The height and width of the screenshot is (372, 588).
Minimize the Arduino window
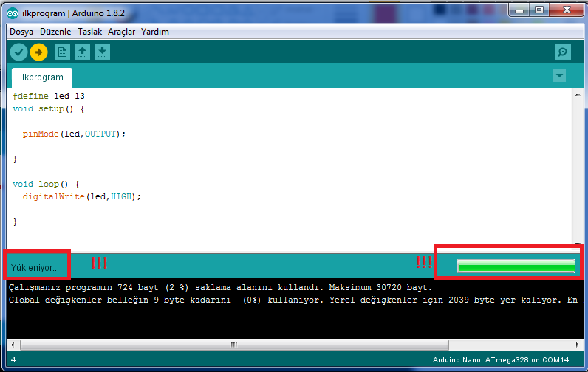[519, 10]
